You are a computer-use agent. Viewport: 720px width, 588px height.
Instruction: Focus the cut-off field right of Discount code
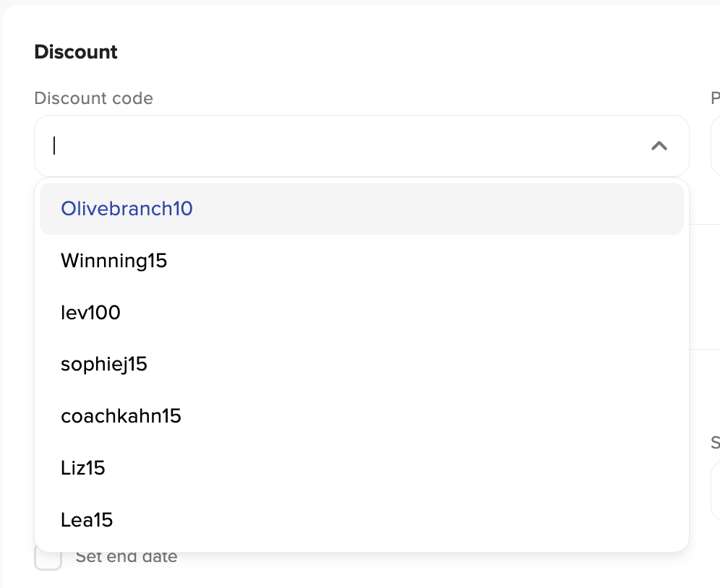pyautogui.click(x=715, y=146)
